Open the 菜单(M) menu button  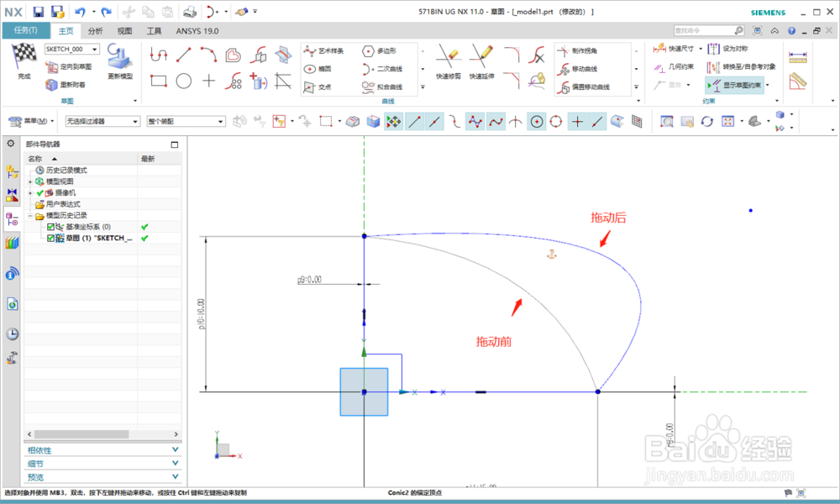point(30,122)
